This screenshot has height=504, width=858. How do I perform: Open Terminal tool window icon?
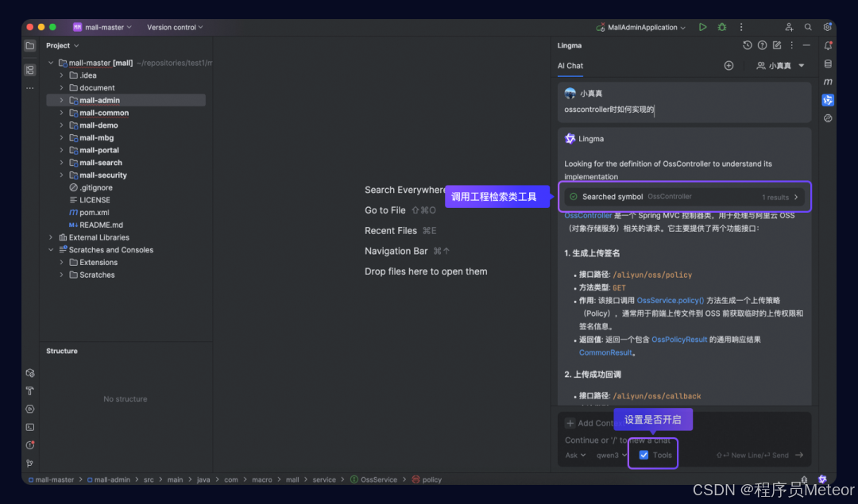[x=30, y=427]
